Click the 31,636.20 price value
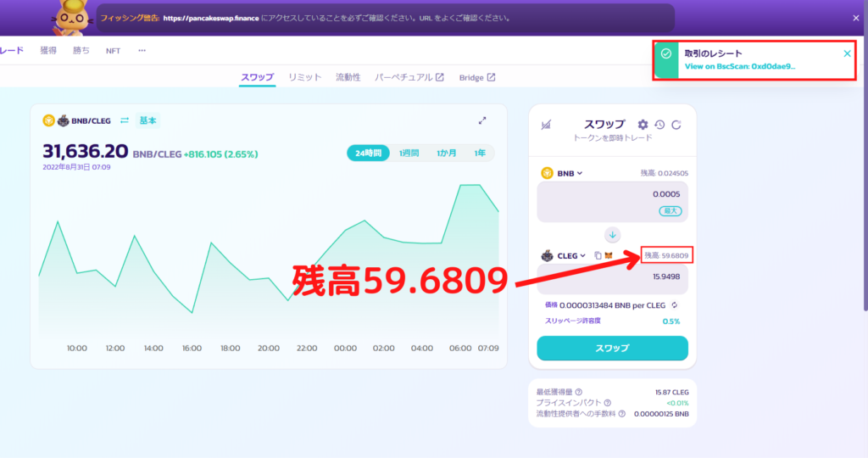Screen dimensions: 868x458 tap(86, 151)
